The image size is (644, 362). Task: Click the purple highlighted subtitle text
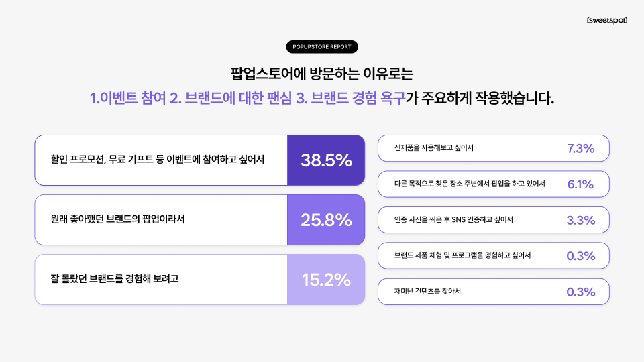248,97
